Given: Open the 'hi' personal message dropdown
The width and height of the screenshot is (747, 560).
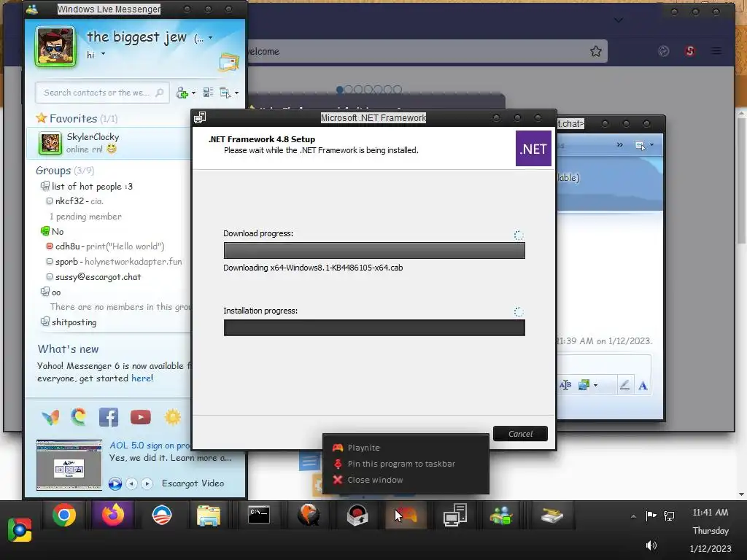Looking at the screenshot, I should 103,54.
